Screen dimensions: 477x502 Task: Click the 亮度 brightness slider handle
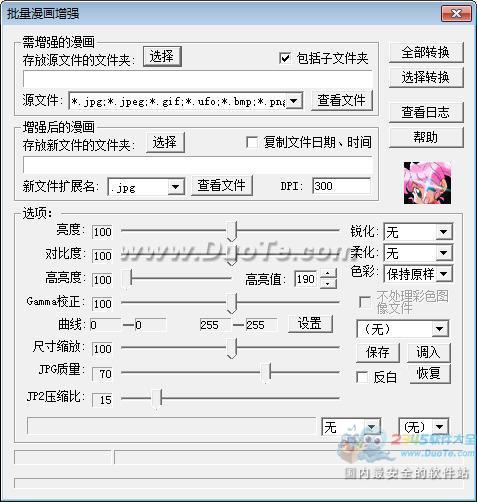pos(232,231)
